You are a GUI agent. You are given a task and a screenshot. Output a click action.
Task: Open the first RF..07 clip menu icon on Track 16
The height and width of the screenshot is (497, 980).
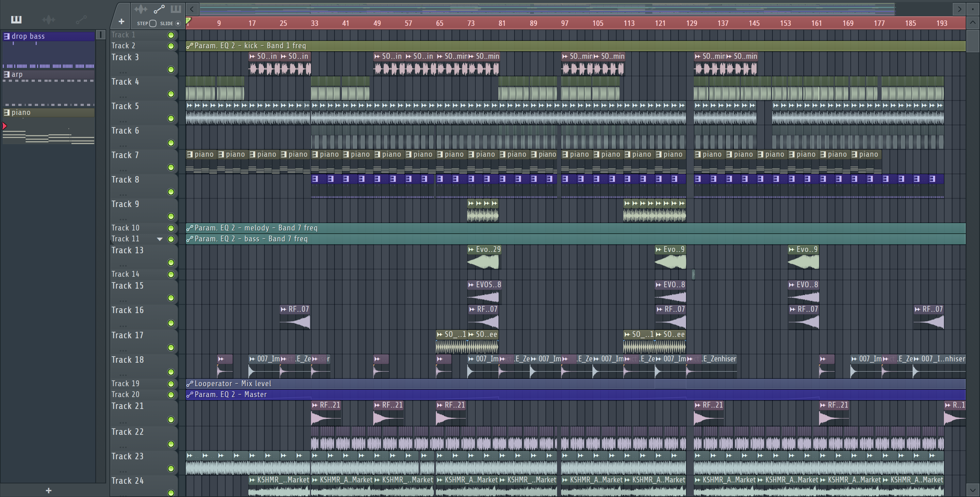283,309
